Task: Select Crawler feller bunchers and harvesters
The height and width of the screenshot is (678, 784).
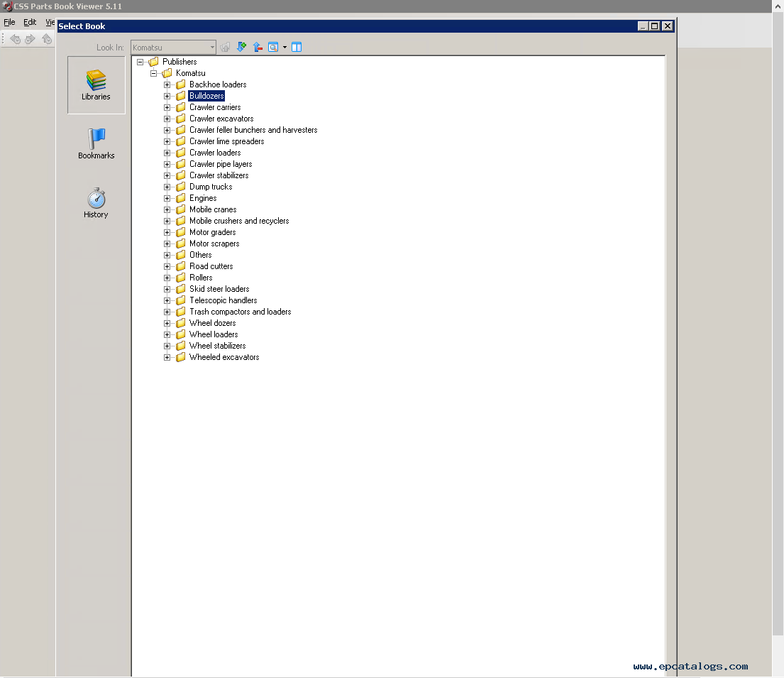Action: click(x=253, y=130)
